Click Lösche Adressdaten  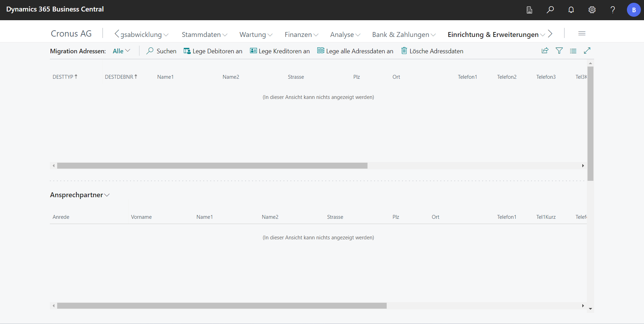[x=432, y=51]
